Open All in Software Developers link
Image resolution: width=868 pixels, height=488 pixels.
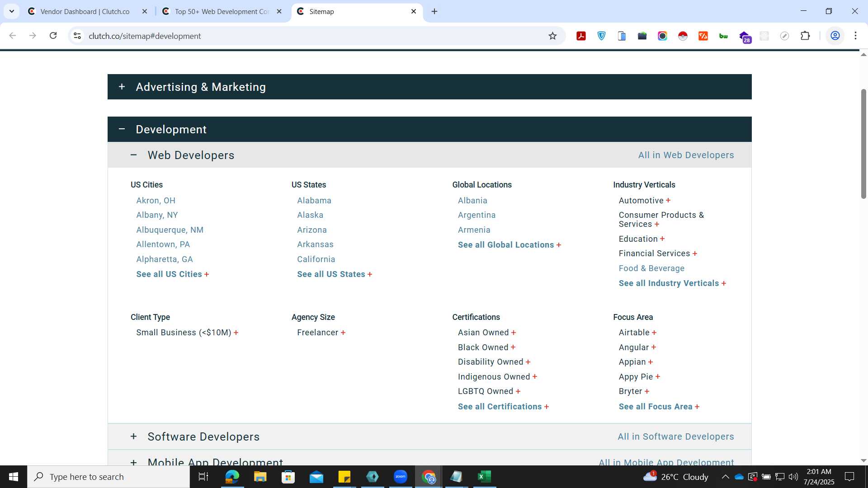coord(676,436)
